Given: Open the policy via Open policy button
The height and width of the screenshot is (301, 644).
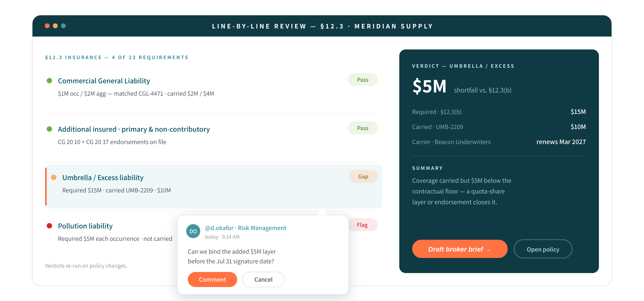Looking at the screenshot, I should tap(543, 249).
